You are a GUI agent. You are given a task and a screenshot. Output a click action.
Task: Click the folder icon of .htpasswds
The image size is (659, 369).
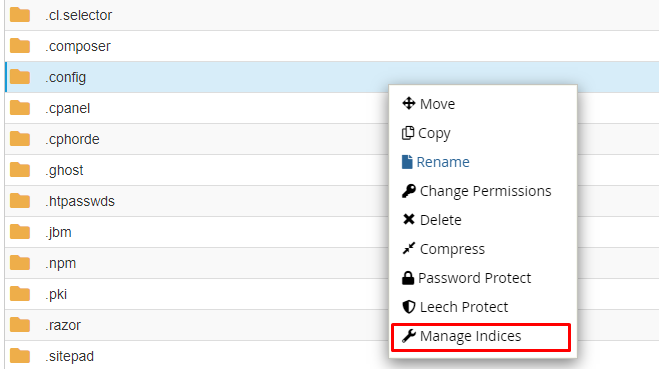coord(20,201)
